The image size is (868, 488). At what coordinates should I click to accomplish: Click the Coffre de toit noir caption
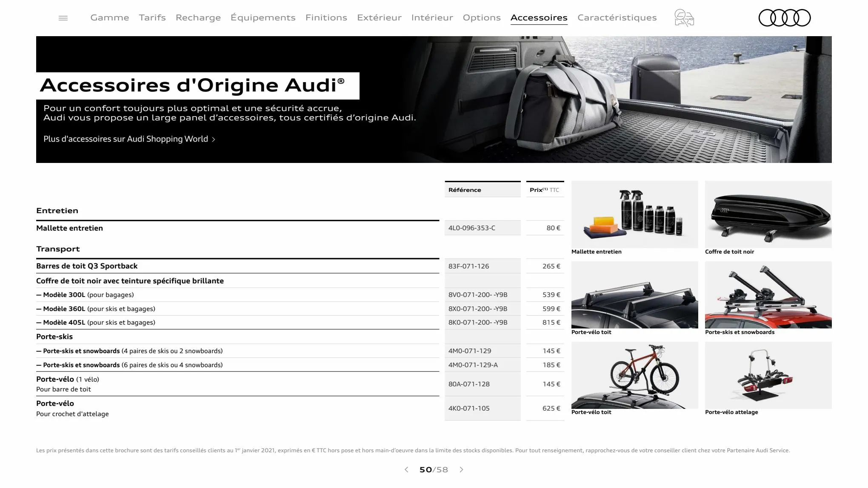(x=729, y=252)
